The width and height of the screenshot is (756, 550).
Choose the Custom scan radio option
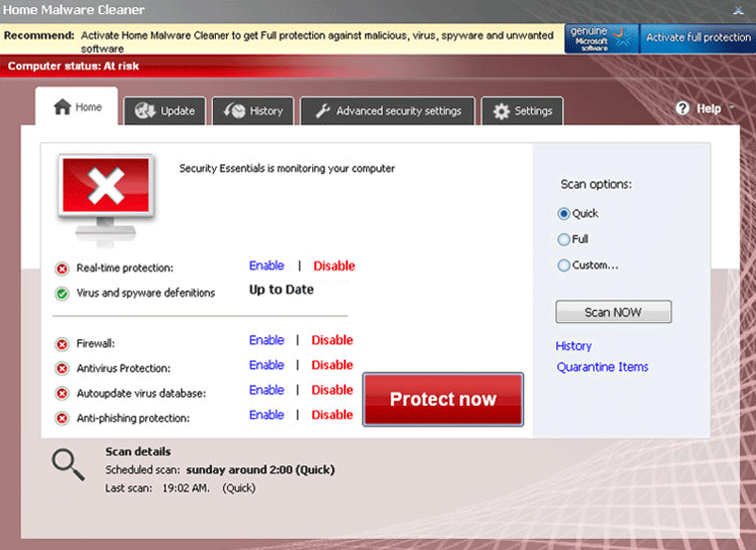[x=564, y=266]
